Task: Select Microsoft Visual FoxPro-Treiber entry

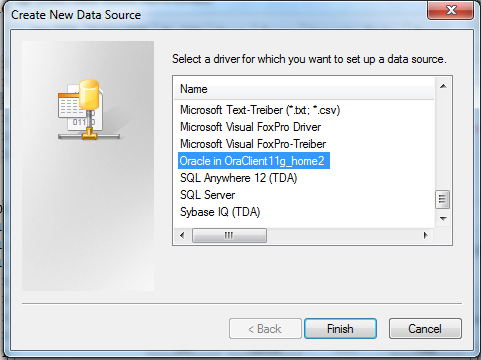Action: click(x=253, y=144)
